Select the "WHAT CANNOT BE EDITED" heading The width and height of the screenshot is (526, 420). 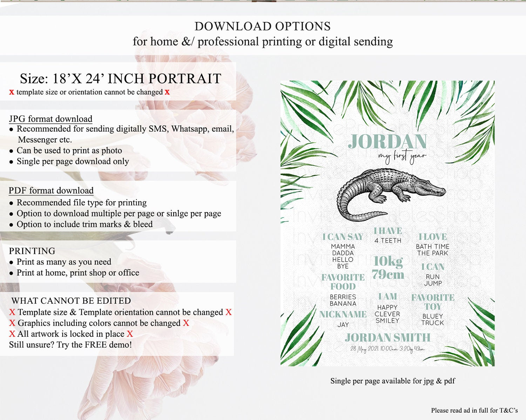71,301
